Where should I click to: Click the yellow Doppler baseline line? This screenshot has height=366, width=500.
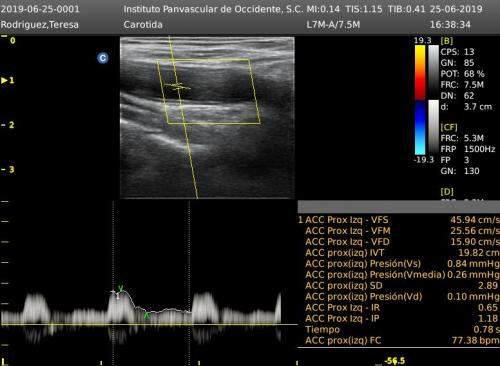click(x=149, y=324)
